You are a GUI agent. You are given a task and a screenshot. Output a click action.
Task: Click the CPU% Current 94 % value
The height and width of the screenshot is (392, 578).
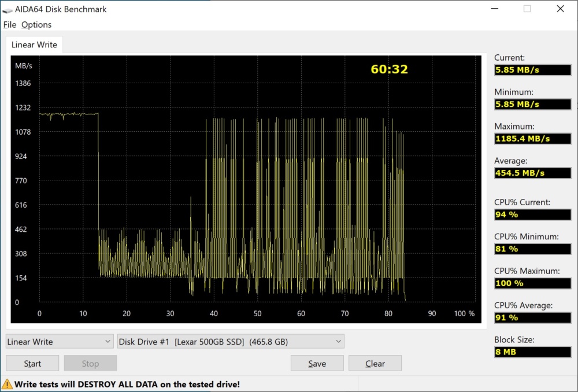pyautogui.click(x=532, y=215)
